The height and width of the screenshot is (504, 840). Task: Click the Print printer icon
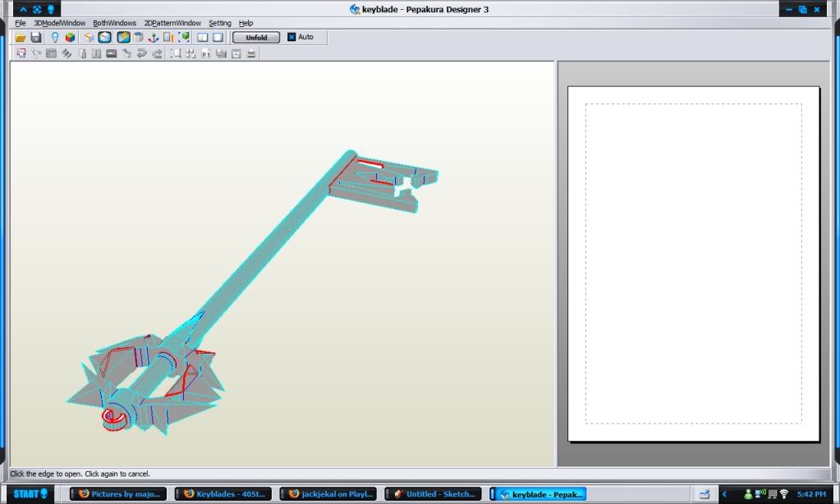tap(251, 53)
